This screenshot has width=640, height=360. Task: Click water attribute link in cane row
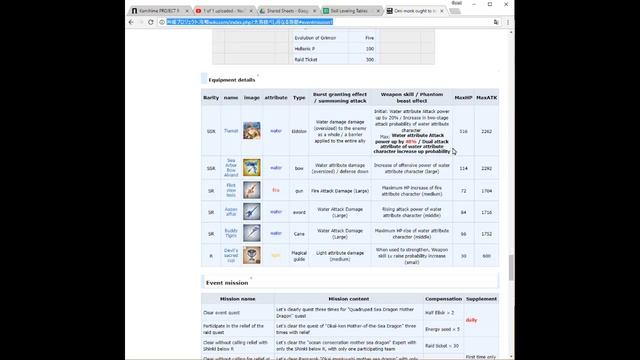[x=276, y=233]
